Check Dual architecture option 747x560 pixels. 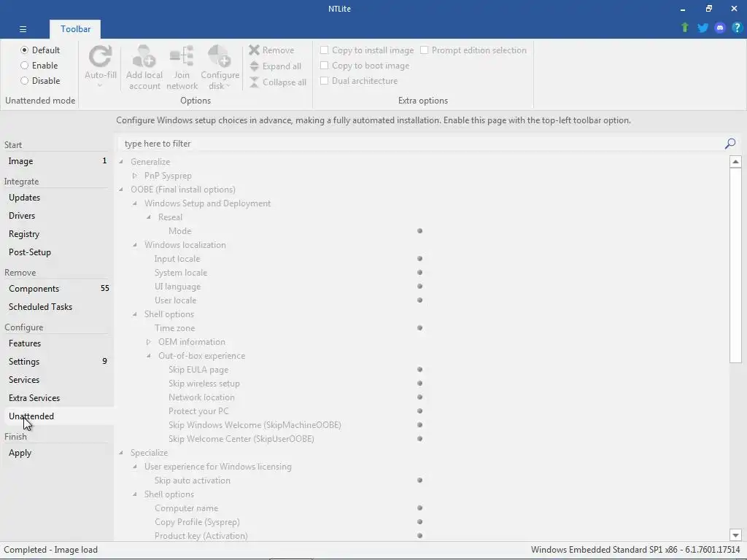tap(324, 80)
